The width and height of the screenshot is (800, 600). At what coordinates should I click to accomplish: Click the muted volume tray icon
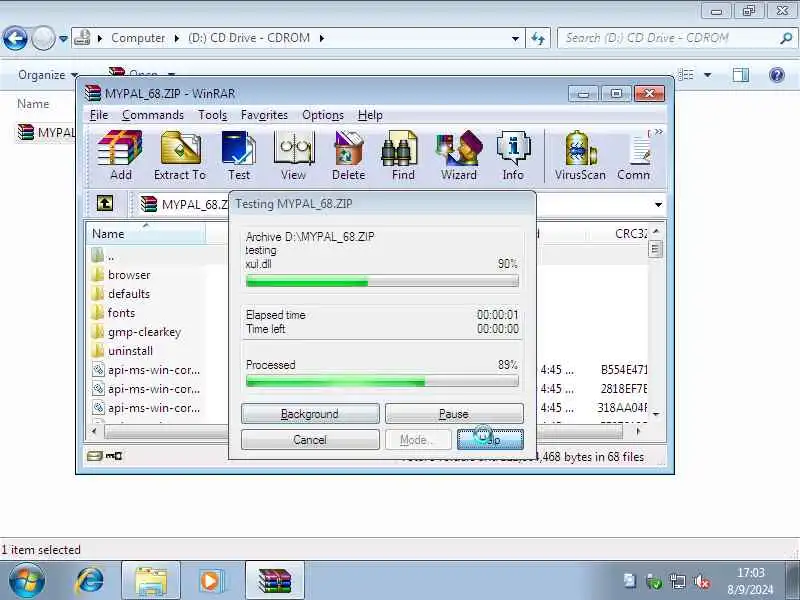(702, 581)
